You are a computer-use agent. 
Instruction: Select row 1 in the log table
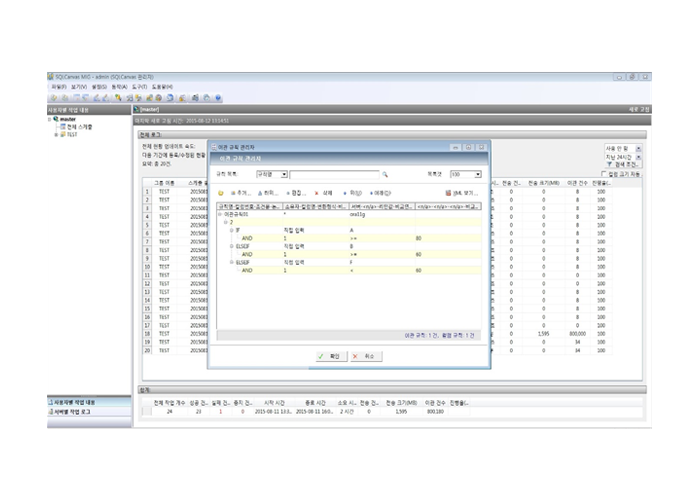147,192
